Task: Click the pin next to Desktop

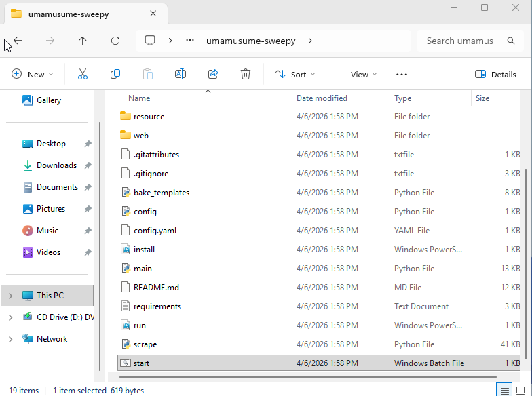Action: click(x=88, y=144)
